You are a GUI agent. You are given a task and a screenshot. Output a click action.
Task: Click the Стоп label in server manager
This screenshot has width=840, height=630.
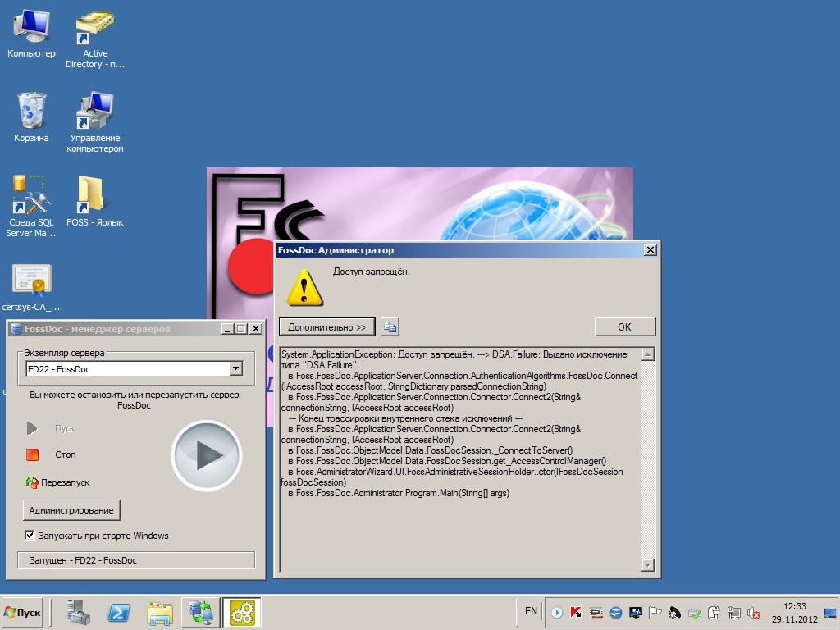(66, 454)
